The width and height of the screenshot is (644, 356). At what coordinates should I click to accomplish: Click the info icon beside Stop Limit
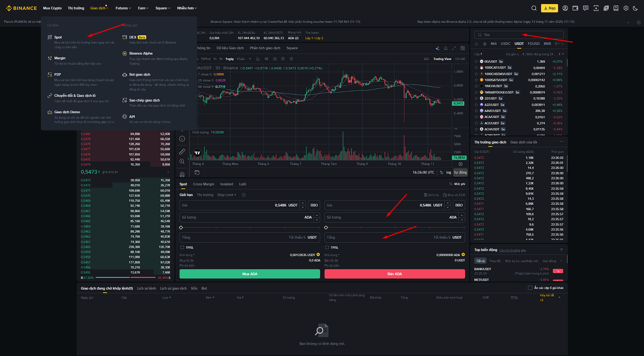pos(244,195)
